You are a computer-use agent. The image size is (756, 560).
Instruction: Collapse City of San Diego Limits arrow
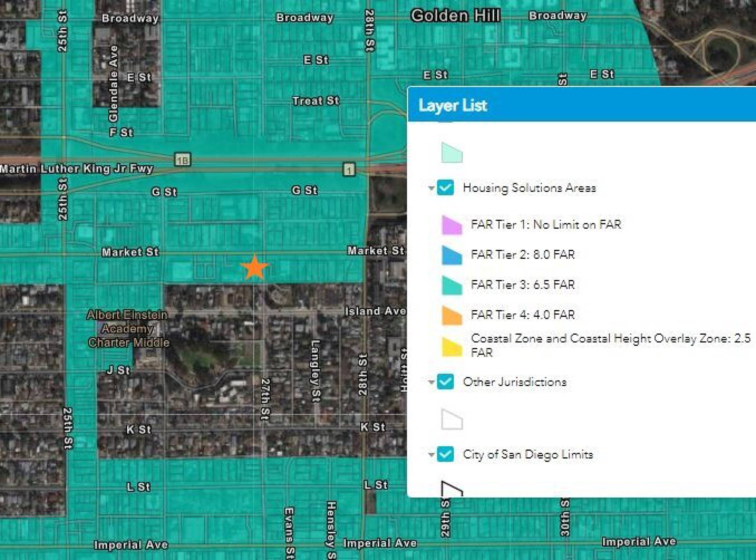pos(431,454)
